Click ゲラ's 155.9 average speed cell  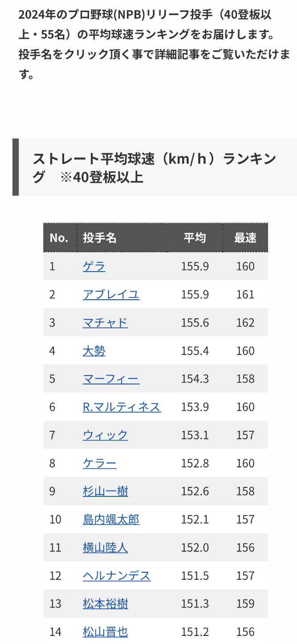[x=195, y=266]
